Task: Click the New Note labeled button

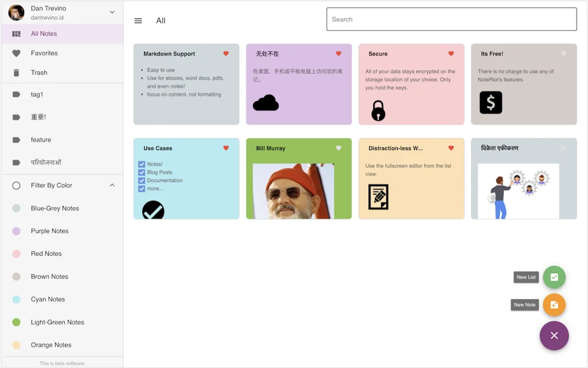Action: point(524,305)
